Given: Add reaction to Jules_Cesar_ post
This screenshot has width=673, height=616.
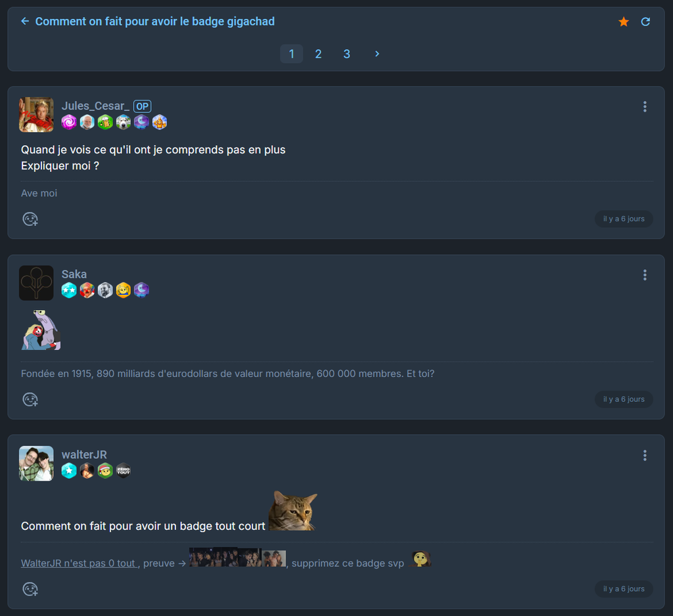Looking at the screenshot, I should [x=30, y=219].
